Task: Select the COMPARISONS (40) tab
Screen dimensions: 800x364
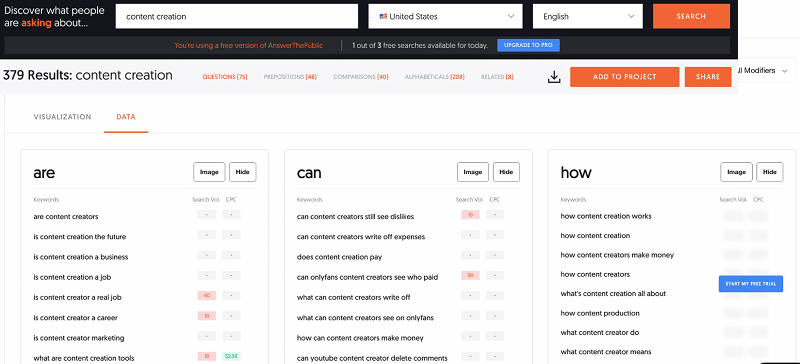Action: (361, 77)
